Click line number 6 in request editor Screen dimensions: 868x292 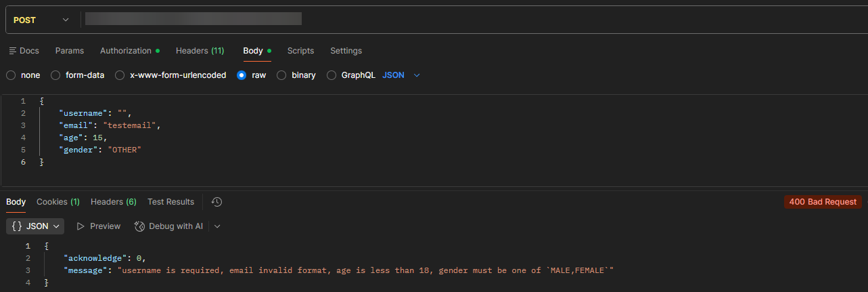[23, 162]
